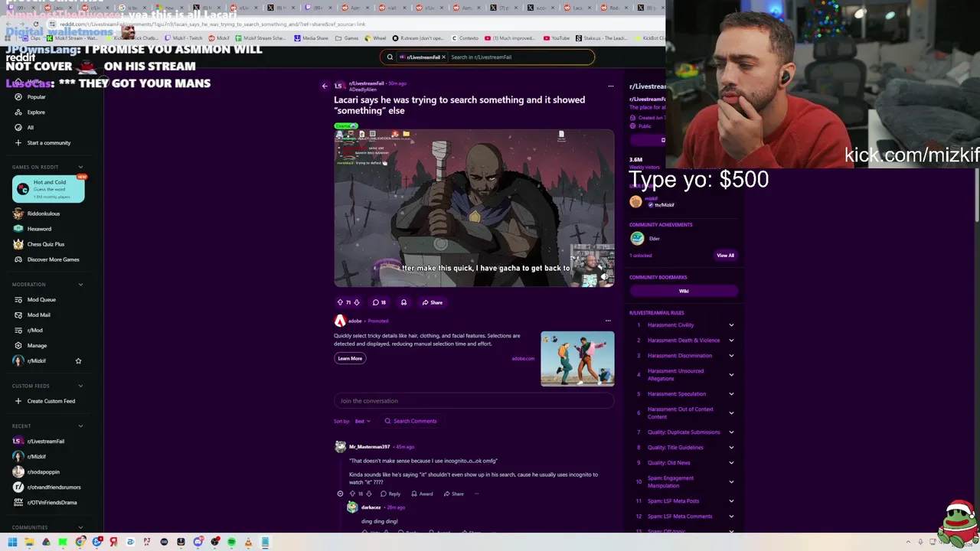Screen dimensions: 980x551
Task: Collapse the Custom Feeds section
Action: (80, 386)
